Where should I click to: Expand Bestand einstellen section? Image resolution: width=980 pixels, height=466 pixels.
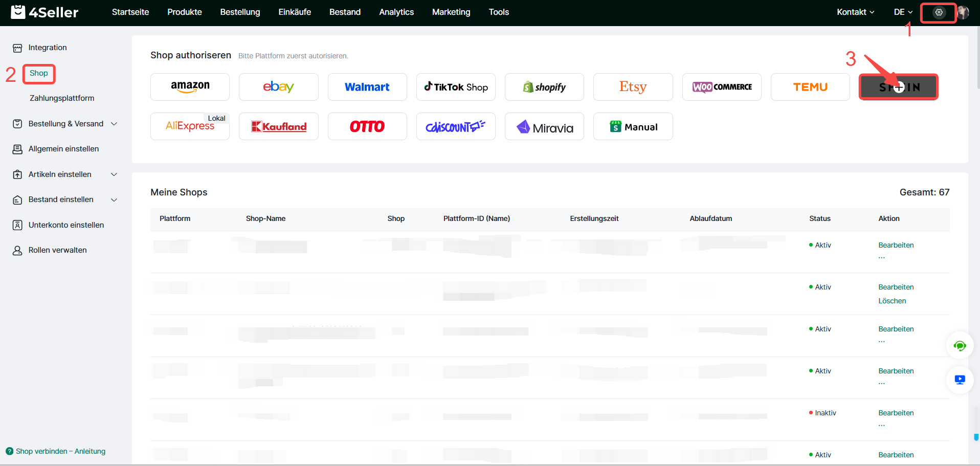pyautogui.click(x=65, y=199)
